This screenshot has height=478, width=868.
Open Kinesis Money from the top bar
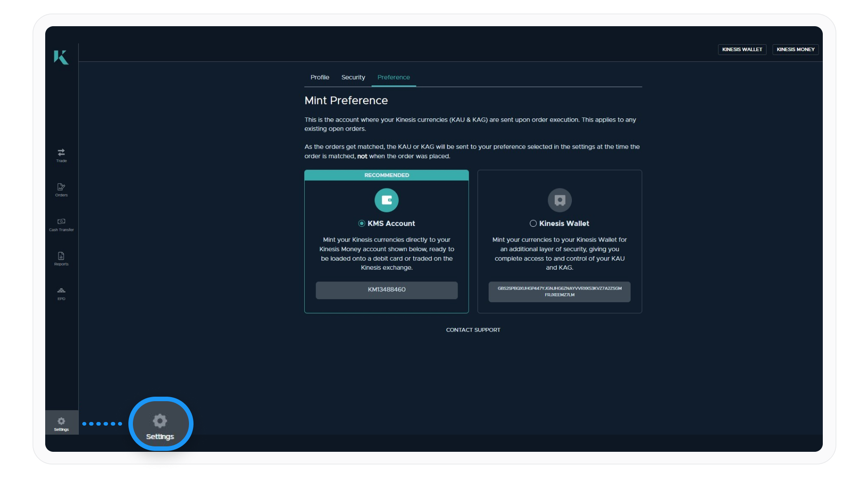pos(796,49)
